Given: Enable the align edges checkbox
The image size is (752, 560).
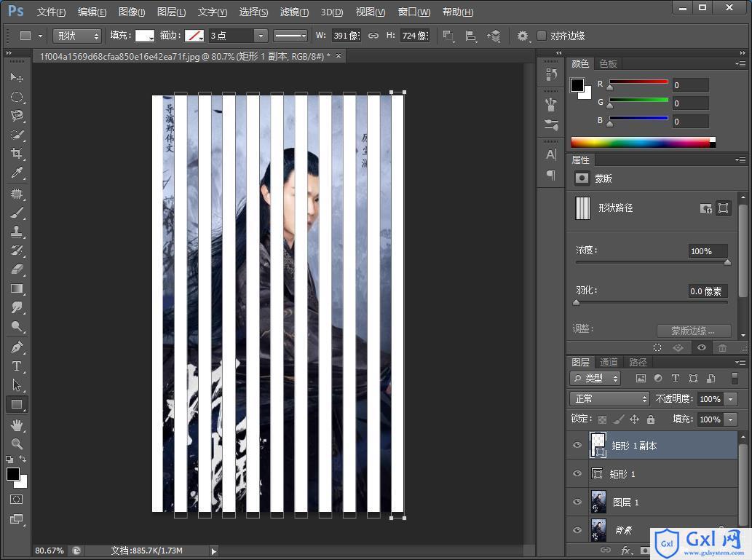Looking at the screenshot, I should tap(542, 36).
